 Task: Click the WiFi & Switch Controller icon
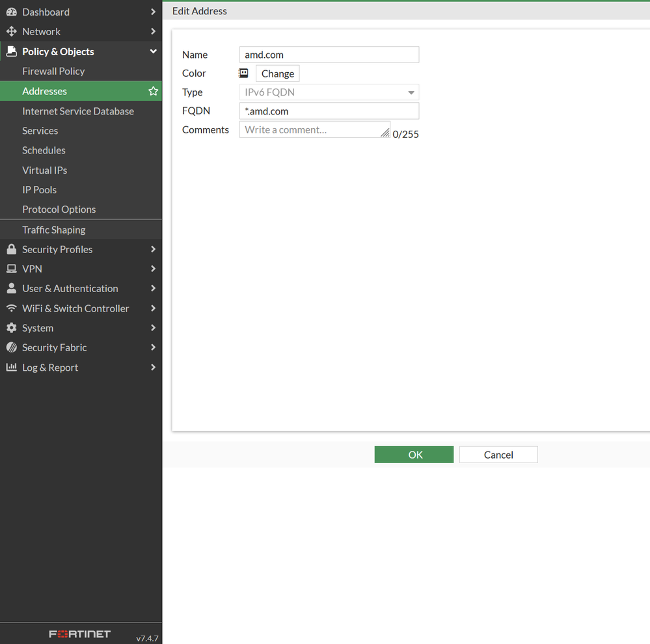pyautogui.click(x=12, y=308)
